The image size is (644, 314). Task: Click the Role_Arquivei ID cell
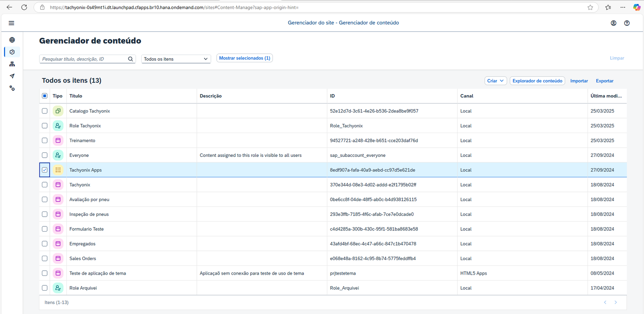pyautogui.click(x=345, y=288)
